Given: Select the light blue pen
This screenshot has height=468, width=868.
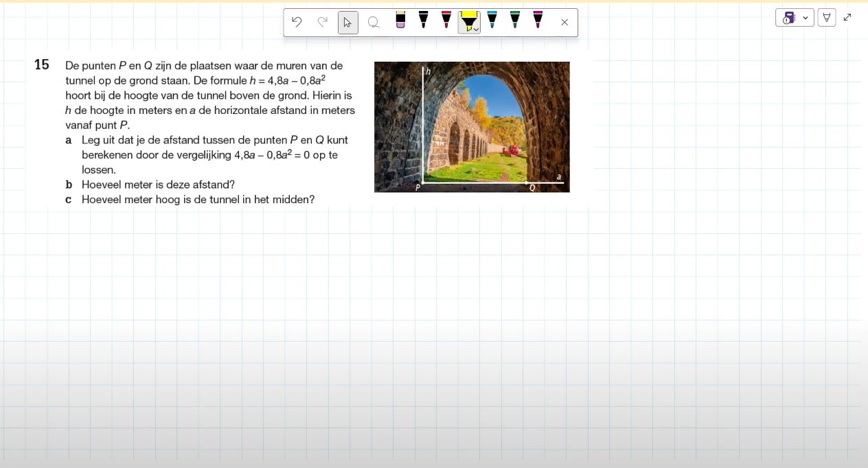Looking at the screenshot, I should pyautogui.click(x=492, y=20).
